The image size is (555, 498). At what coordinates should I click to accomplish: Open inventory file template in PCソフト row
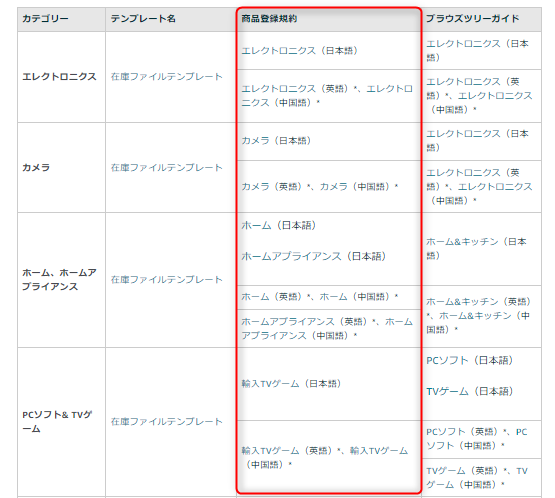click(x=167, y=422)
